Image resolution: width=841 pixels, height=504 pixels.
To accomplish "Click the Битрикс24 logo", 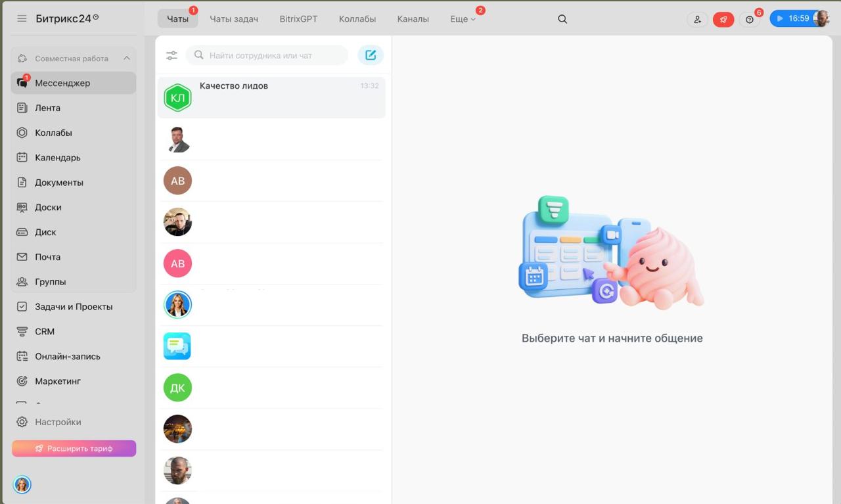I will pyautogui.click(x=67, y=18).
